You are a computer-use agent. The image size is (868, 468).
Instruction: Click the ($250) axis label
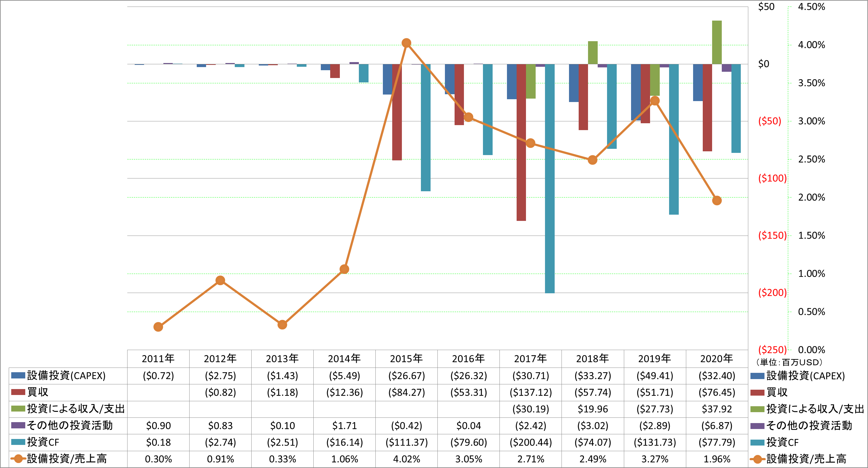[772, 349]
